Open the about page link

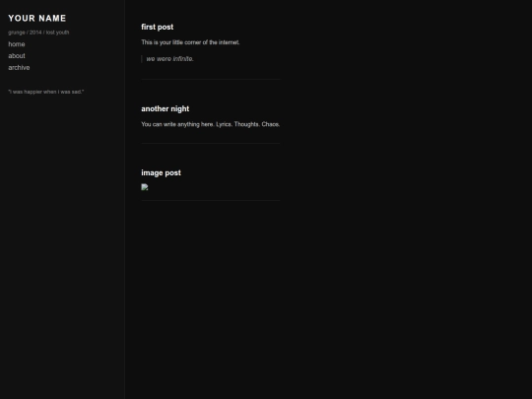point(17,55)
